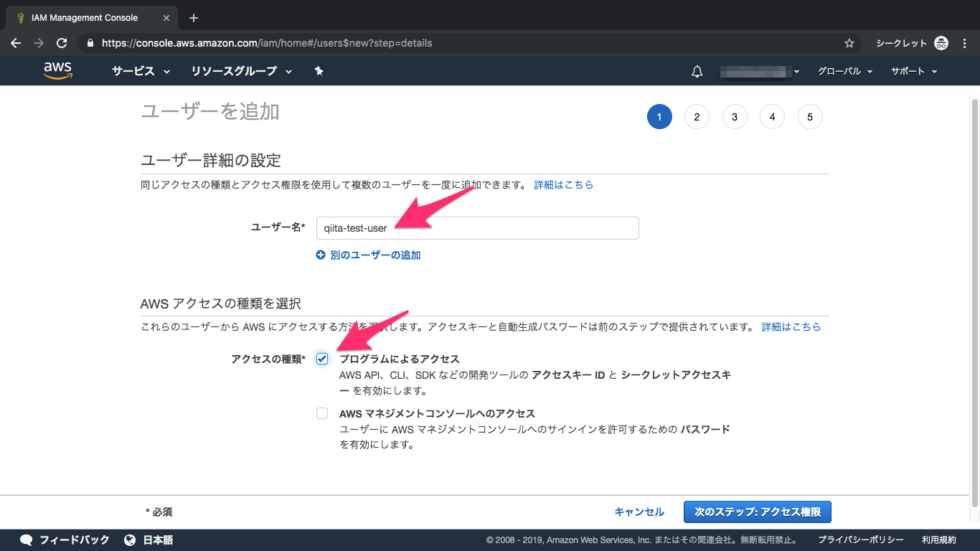Open the 利用規約 footer link
Image resolution: width=980 pixels, height=551 pixels.
click(939, 540)
